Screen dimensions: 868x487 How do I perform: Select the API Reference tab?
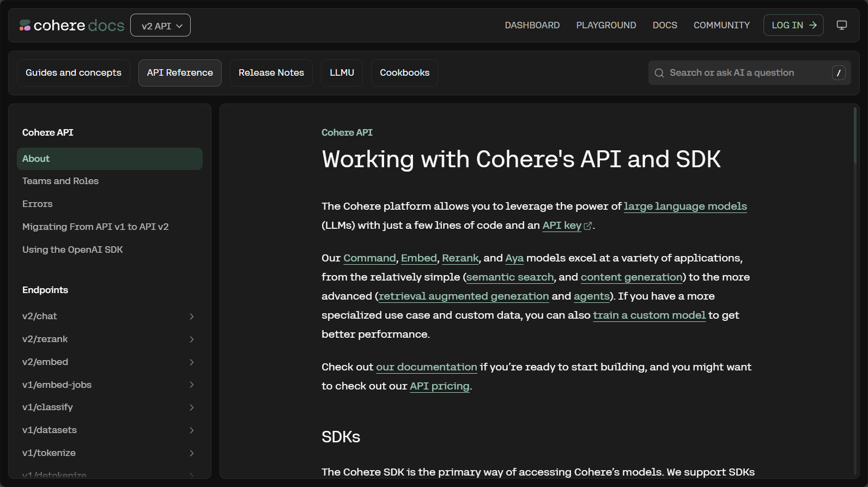tap(180, 73)
